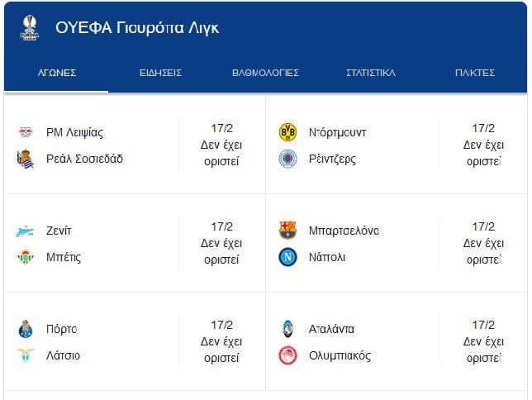Select the ΑΓΩΝΕΣ tab

(57, 73)
